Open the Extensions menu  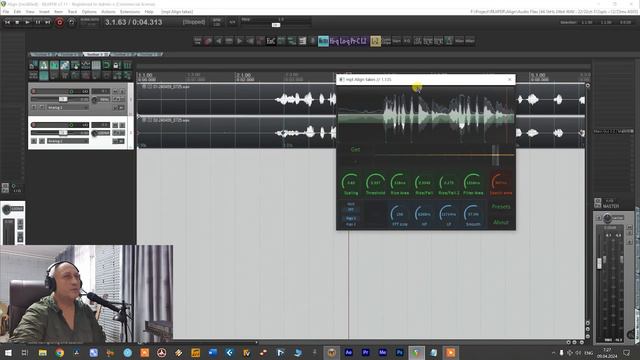pyautogui.click(x=130, y=12)
